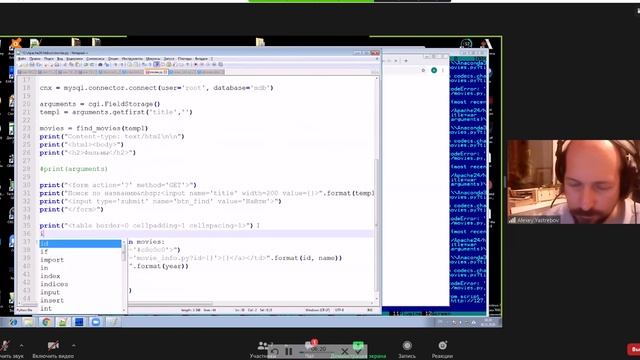Choose 'insert' in the autocomplete list
The image size is (640, 360).
tap(80, 300)
